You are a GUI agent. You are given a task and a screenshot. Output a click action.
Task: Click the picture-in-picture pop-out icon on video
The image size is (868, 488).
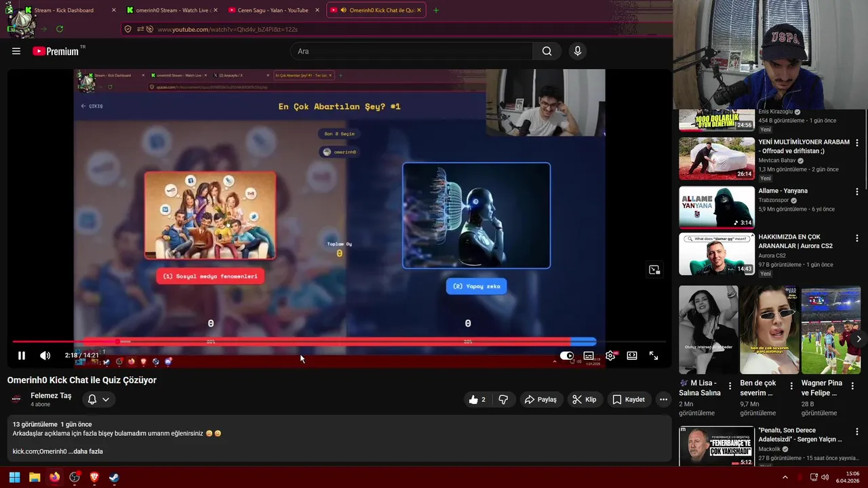[654, 270]
